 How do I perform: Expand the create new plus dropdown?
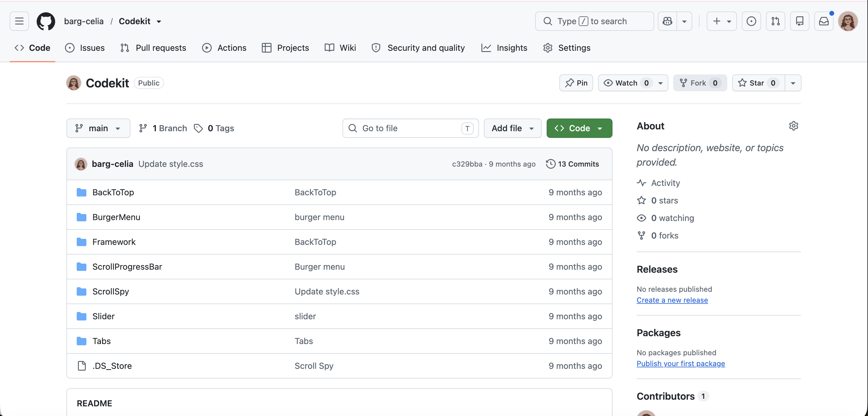pos(722,21)
